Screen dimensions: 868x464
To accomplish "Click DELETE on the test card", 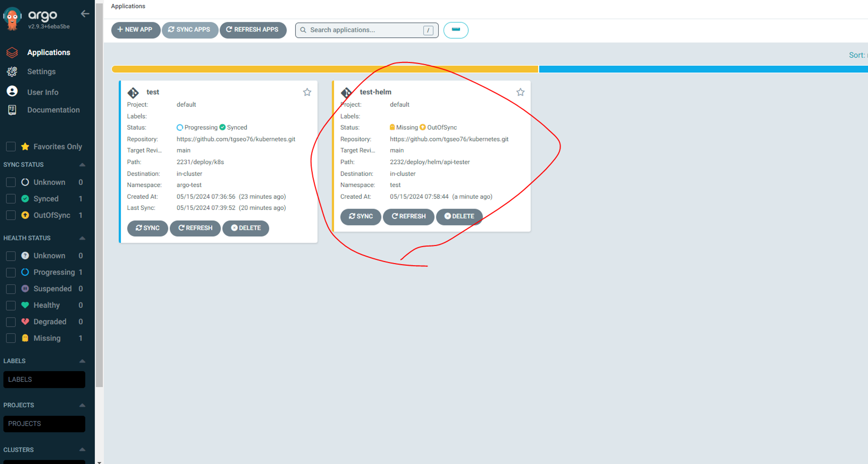I will point(246,228).
